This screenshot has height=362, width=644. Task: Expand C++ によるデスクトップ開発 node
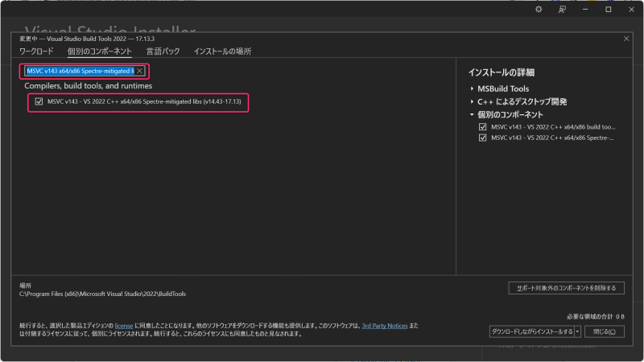(472, 102)
